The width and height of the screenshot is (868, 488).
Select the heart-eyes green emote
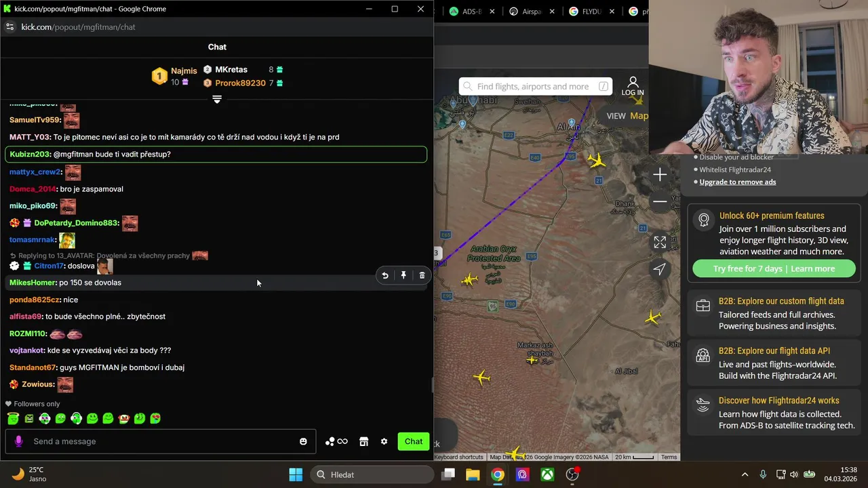(155, 418)
